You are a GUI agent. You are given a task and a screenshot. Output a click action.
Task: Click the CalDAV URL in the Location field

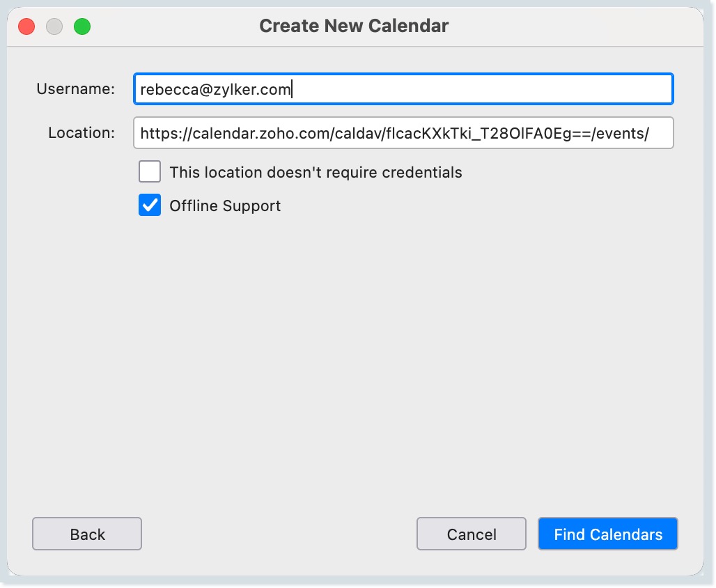(x=404, y=132)
